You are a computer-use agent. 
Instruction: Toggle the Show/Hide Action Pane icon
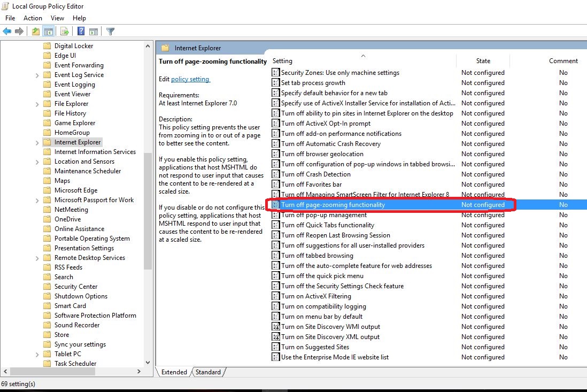94,32
